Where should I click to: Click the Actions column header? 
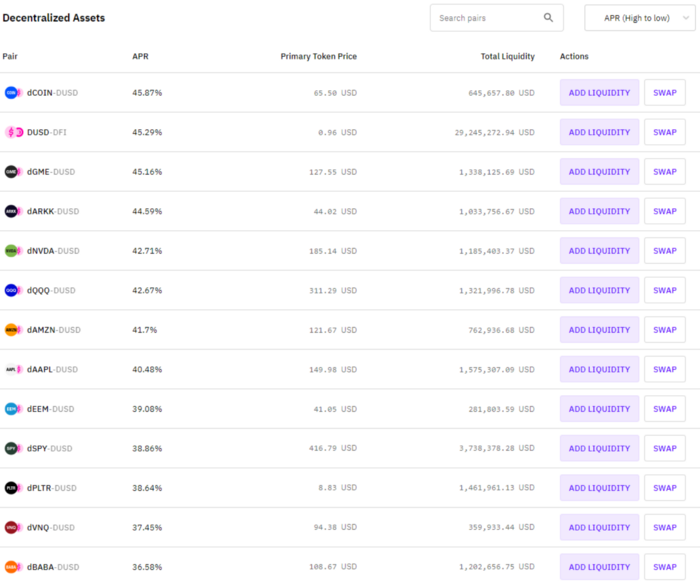click(x=574, y=56)
